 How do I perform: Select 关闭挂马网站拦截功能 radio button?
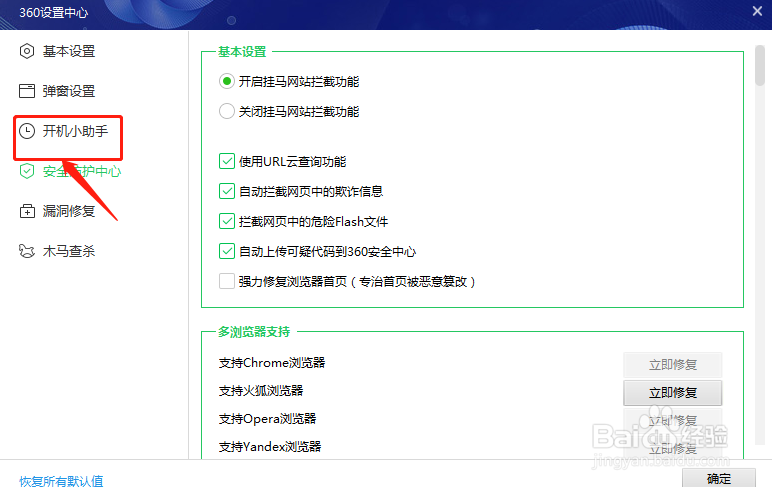(226, 111)
